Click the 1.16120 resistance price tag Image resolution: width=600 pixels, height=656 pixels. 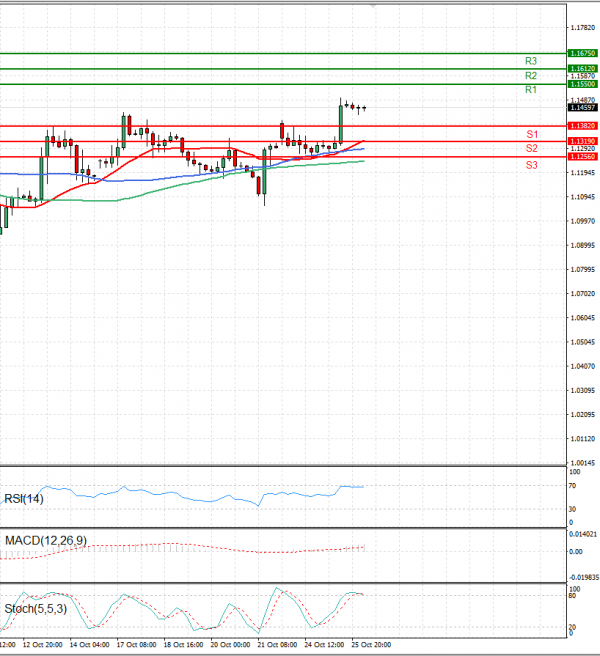point(582,68)
